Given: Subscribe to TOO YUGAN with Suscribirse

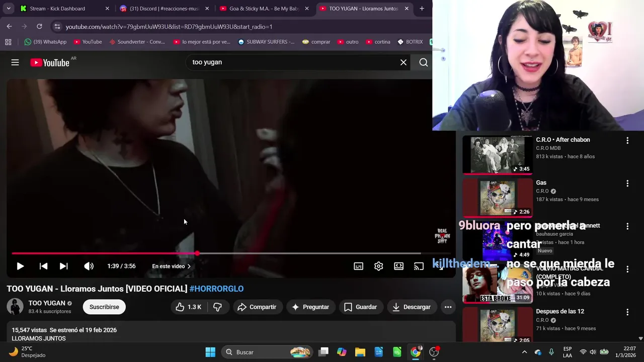Looking at the screenshot, I should click(104, 307).
